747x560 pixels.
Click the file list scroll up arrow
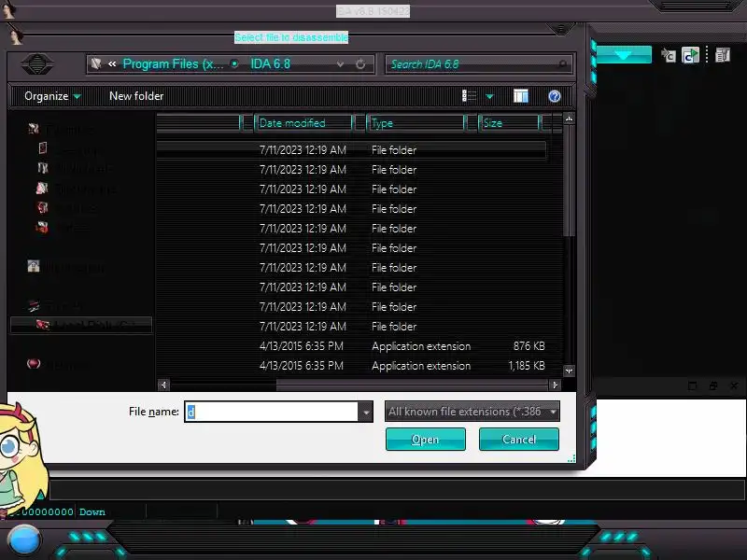(x=569, y=119)
